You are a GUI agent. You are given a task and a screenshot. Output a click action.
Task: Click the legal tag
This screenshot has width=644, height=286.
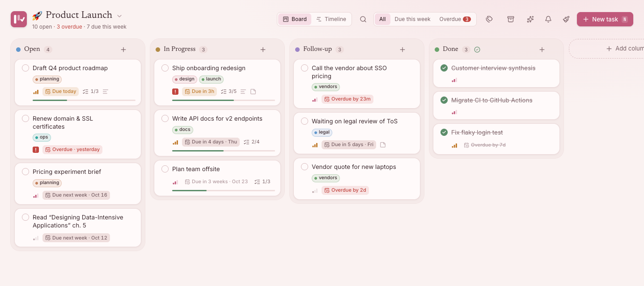click(322, 132)
